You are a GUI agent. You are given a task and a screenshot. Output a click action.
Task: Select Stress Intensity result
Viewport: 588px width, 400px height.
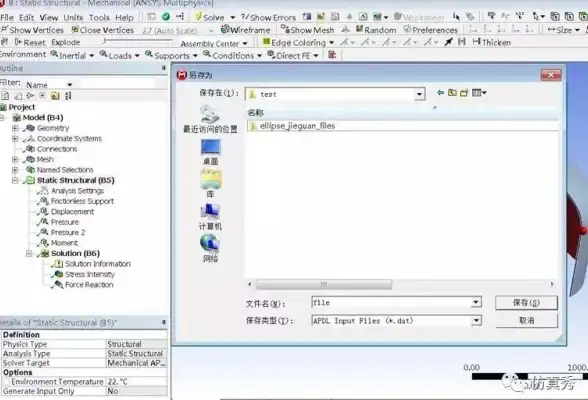(90, 274)
